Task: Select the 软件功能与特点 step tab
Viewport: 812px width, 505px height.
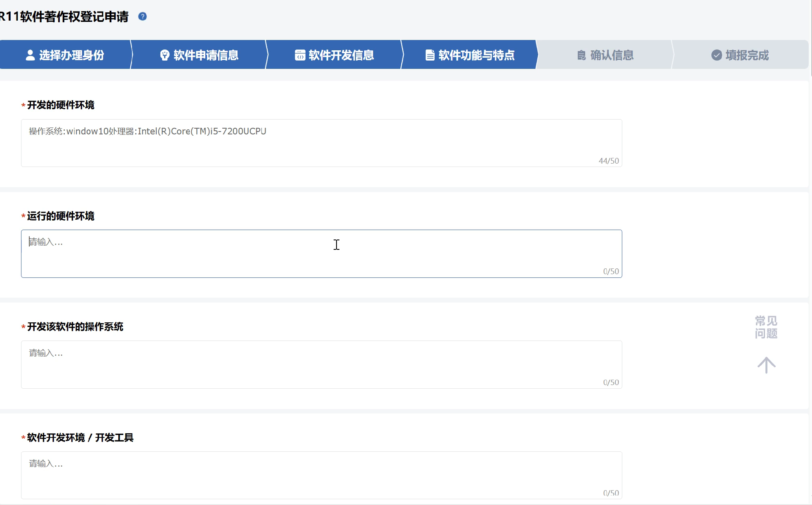Action: 476,55
